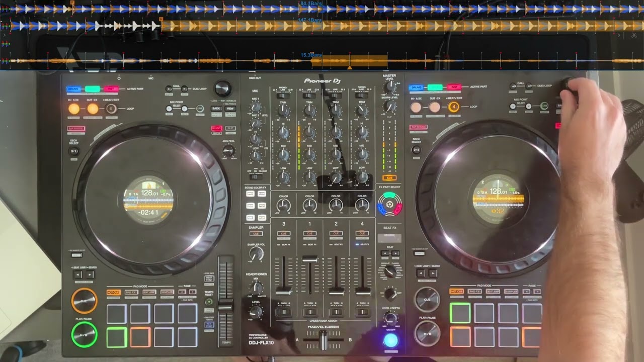Screen dimensions: 644x362
Task: Tap the VIEW button on left deck
Action: (230, 109)
